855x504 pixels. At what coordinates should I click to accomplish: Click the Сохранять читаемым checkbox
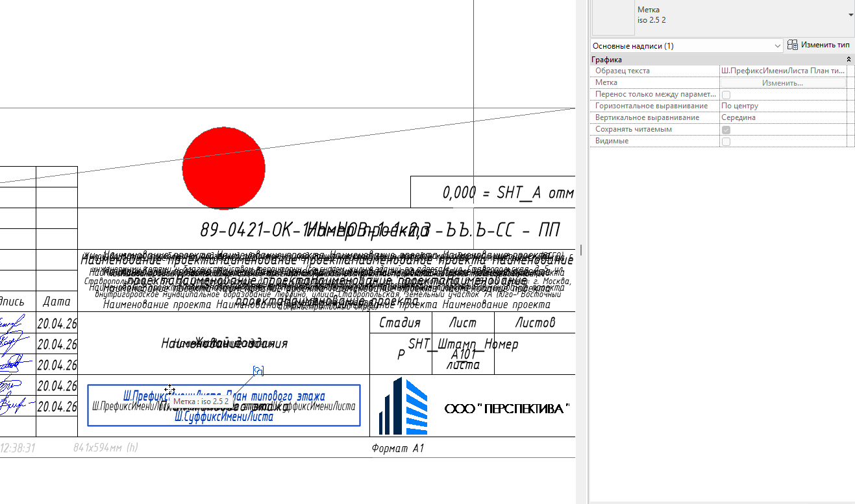(726, 130)
